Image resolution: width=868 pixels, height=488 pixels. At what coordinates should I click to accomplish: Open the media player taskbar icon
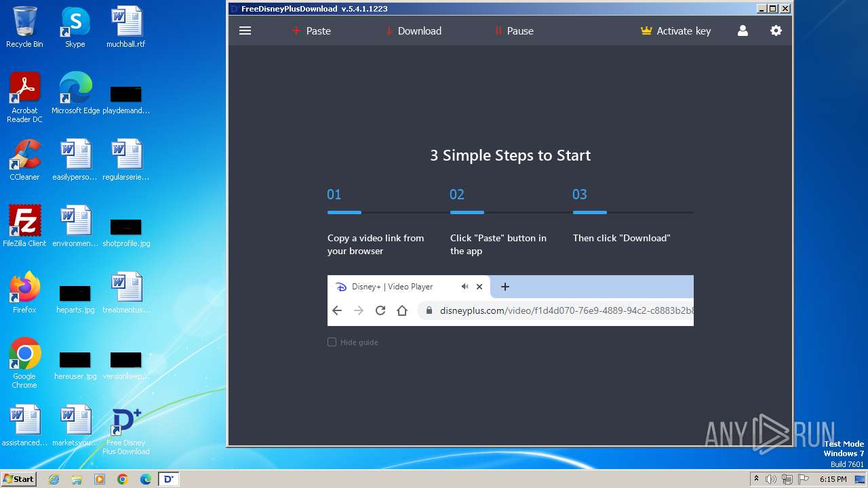100,479
